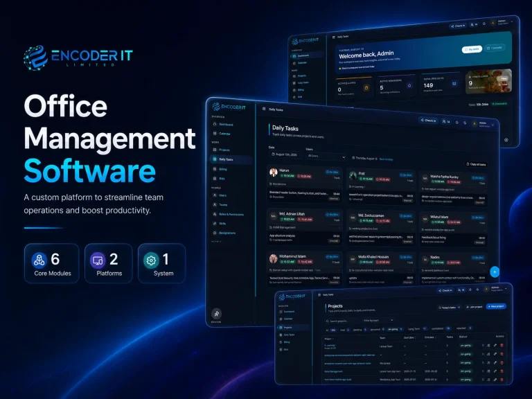Image resolution: width=532 pixels, height=399 pixels.
Task: Click the 2 Platforms badge
Action: 109,263
